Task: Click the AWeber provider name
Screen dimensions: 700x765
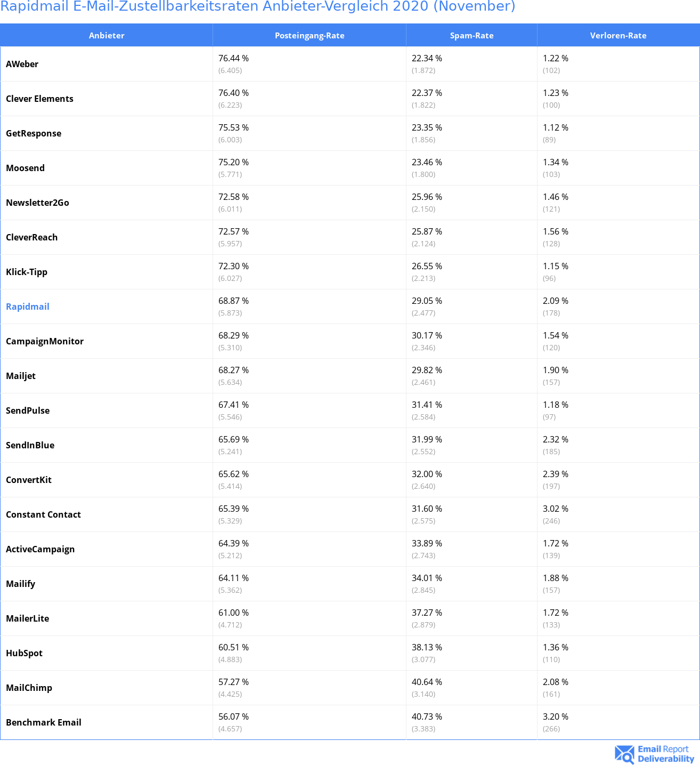Action: pyautogui.click(x=22, y=64)
